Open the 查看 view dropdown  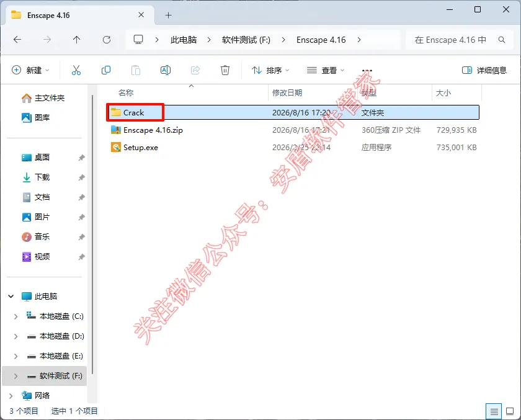tap(325, 70)
